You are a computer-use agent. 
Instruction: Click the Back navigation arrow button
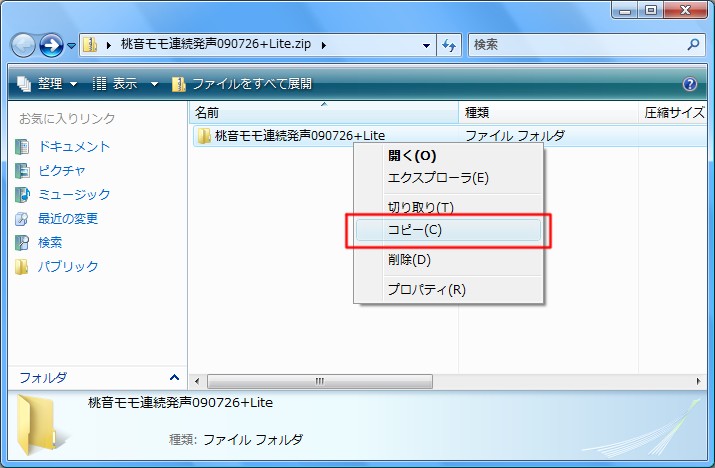tap(23, 45)
